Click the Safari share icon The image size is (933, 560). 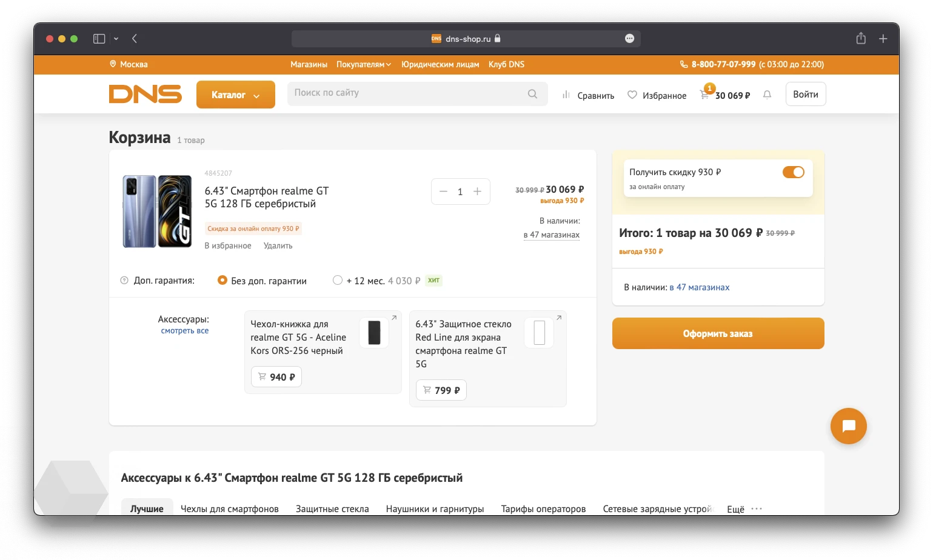click(861, 38)
